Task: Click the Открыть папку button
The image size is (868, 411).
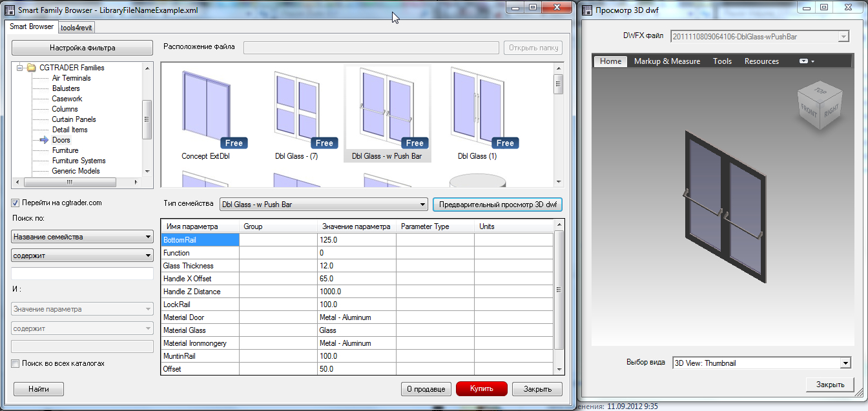Action: (x=533, y=48)
